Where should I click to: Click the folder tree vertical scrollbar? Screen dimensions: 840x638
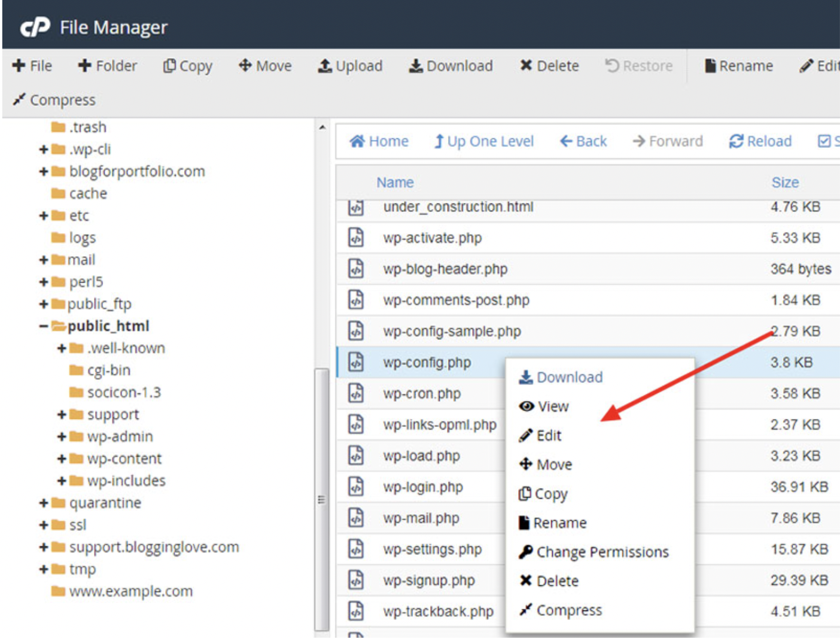(x=322, y=499)
